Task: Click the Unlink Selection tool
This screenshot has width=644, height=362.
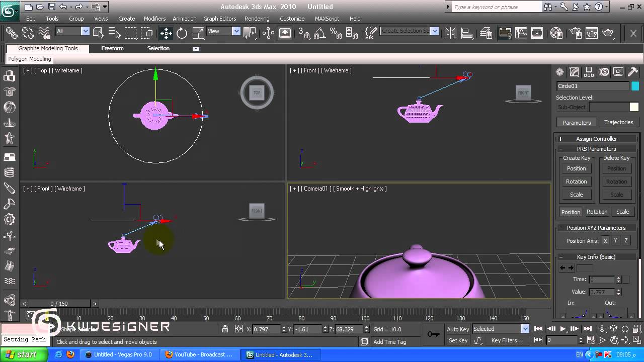Action: pos(28,33)
